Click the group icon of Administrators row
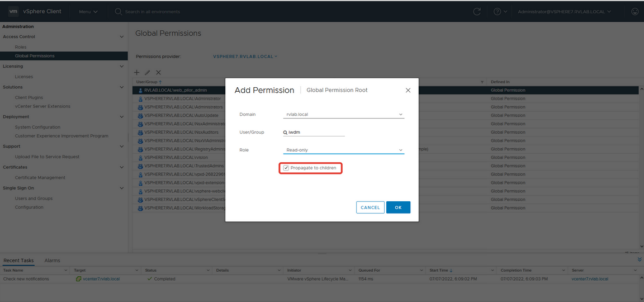This screenshot has height=302, width=644. click(x=140, y=107)
